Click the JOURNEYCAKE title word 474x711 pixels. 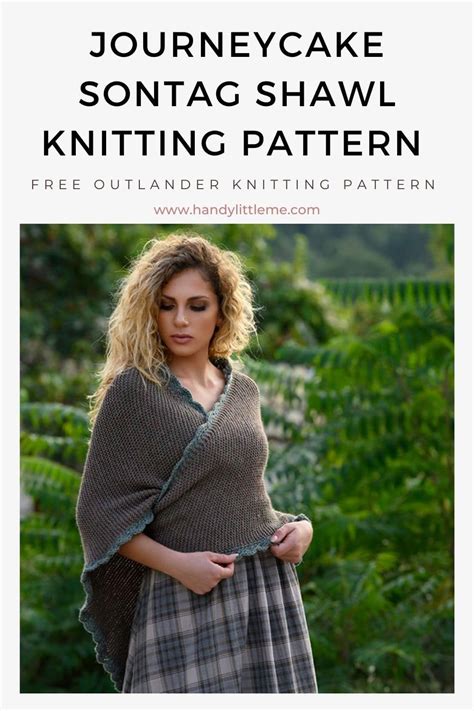(237, 45)
